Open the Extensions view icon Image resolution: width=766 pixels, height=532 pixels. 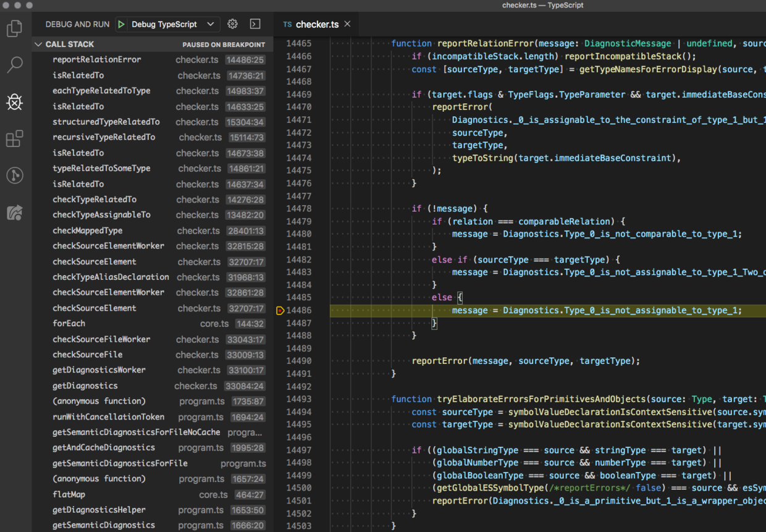(15, 138)
